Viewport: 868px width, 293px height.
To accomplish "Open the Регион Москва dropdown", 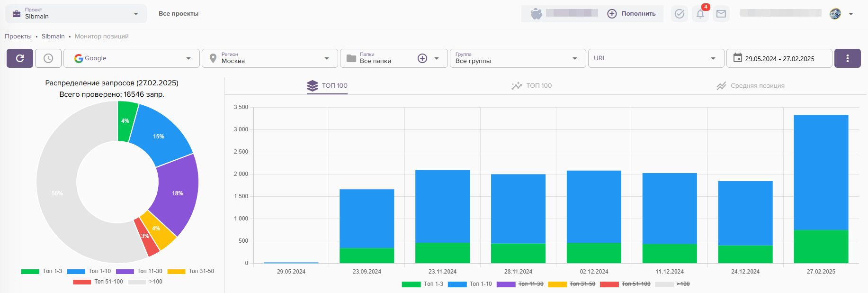I will [270, 58].
